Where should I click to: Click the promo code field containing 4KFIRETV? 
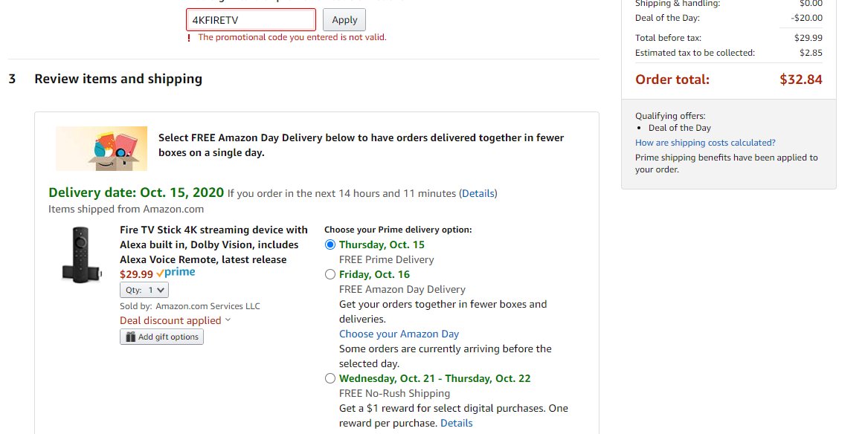tap(251, 20)
